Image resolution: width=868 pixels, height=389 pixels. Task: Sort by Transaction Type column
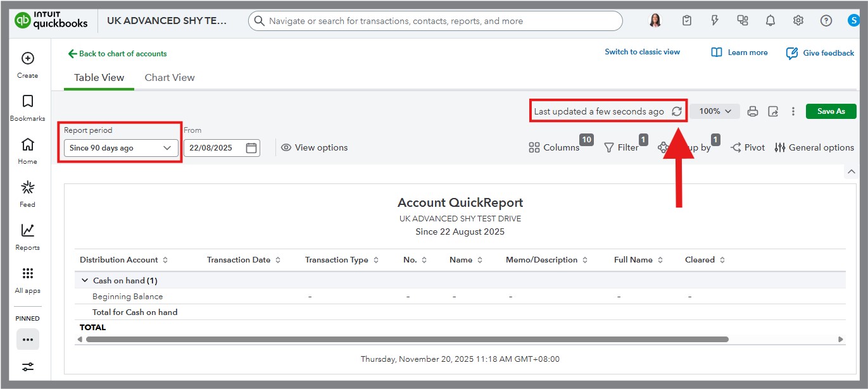(342, 260)
